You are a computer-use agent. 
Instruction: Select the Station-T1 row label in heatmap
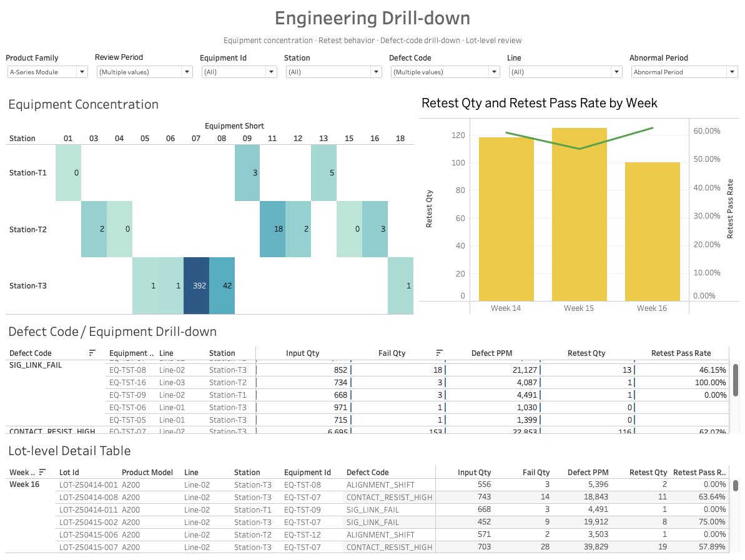pyautogui.click(x=28, y=173)
